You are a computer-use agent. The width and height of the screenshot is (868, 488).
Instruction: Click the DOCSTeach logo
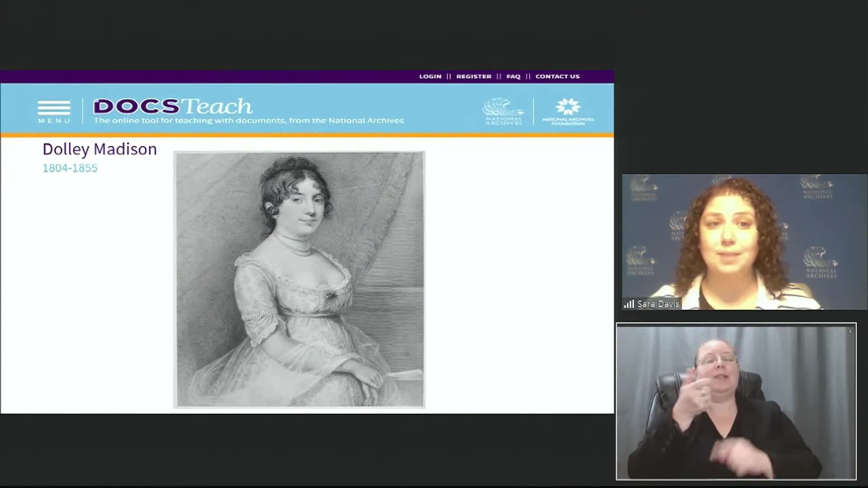tap(173, 106)
